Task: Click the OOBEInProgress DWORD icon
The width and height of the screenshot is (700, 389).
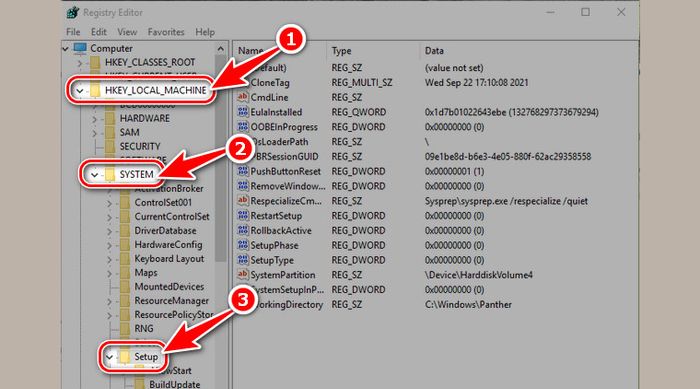Action: pos(242,126)
